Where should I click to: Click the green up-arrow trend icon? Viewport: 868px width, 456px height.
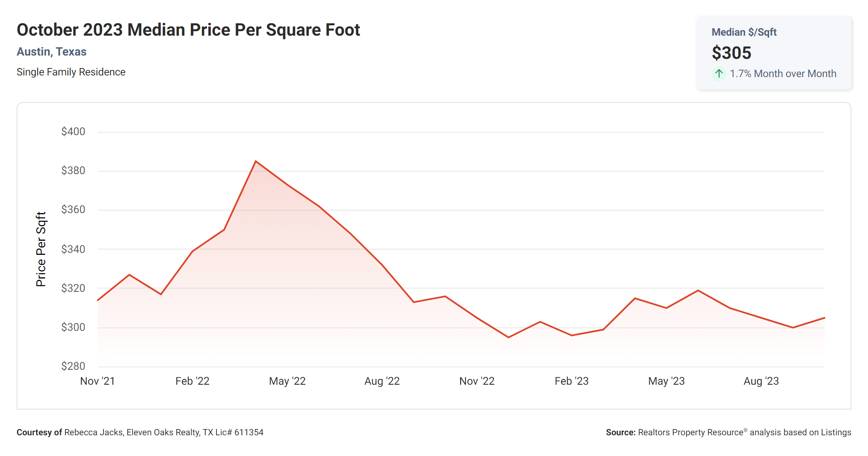click(x=719, y=74)
